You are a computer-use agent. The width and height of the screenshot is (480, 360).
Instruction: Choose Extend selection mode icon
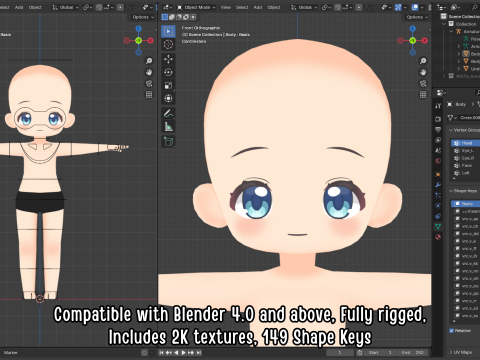pos(172,17)
